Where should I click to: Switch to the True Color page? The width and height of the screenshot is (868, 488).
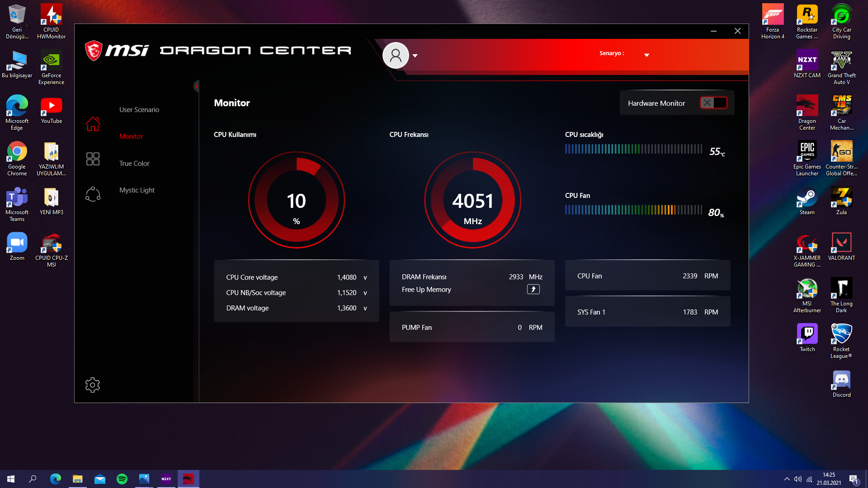tap(134, 164)
